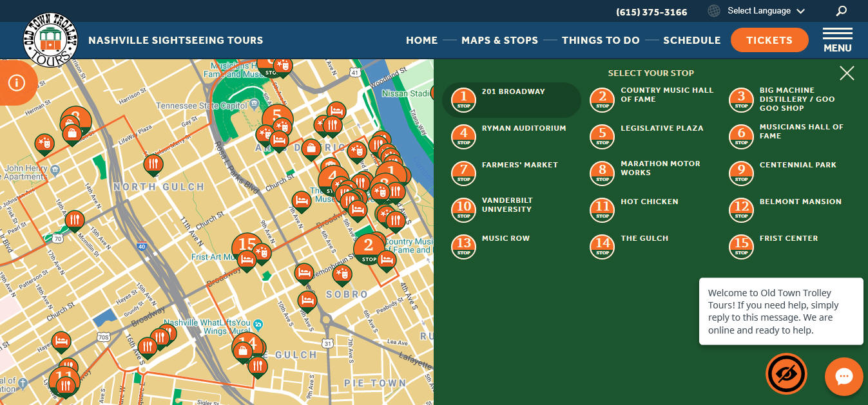868x405 pixels.
Task: Select stop 11 icon Hot Chicken
Action: pos(603,210)
